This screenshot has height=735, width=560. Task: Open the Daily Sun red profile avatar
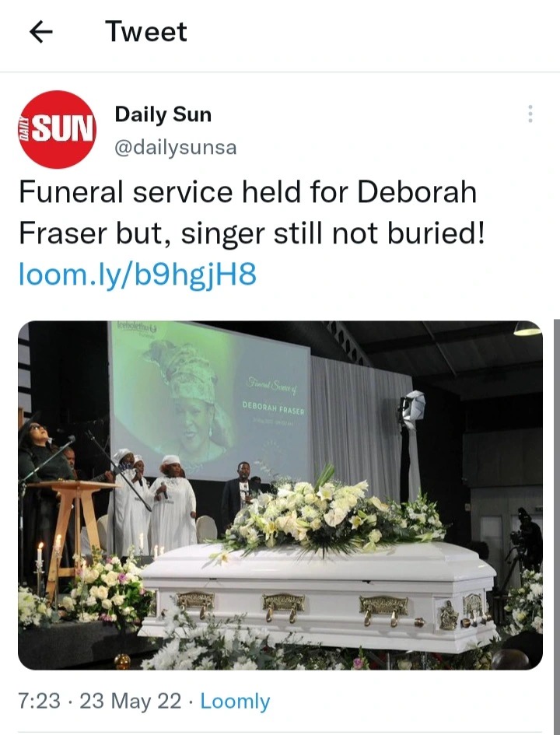click(58, 129)
